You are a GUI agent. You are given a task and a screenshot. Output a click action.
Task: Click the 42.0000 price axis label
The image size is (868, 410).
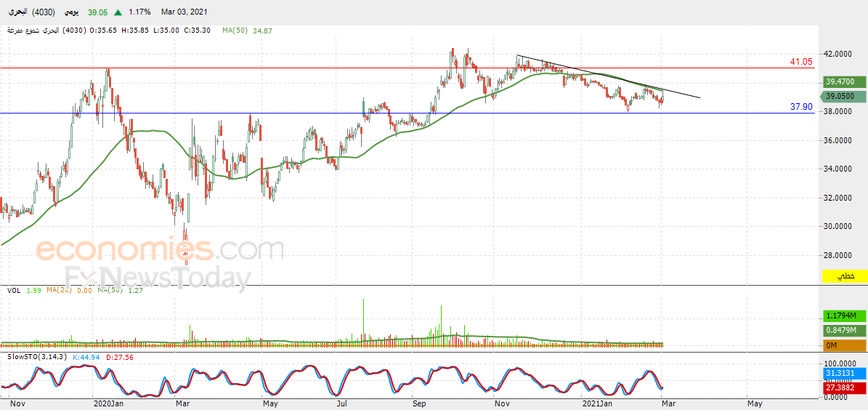(x=839, y=55)
